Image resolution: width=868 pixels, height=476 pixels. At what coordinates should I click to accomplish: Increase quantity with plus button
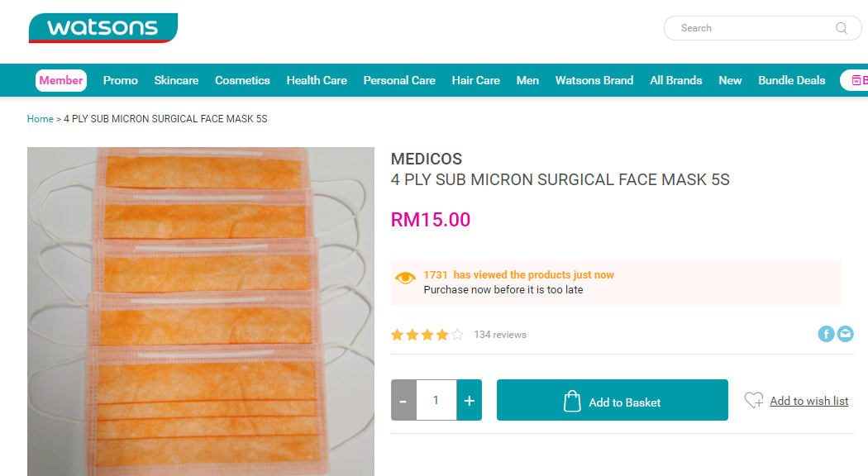click(x=469, y=401)
